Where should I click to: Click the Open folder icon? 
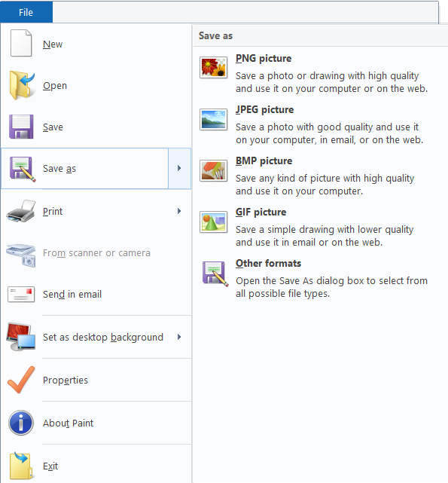(22, 85)
